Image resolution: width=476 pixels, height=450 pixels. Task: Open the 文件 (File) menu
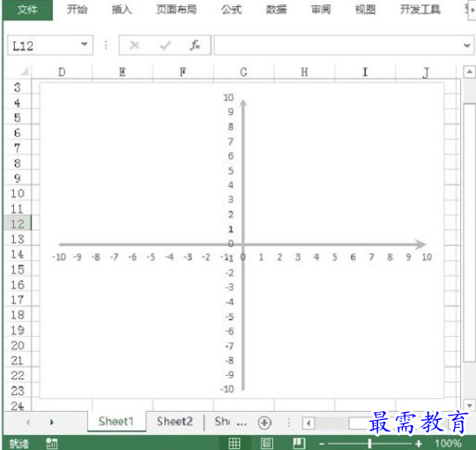[x=27, y=10]
